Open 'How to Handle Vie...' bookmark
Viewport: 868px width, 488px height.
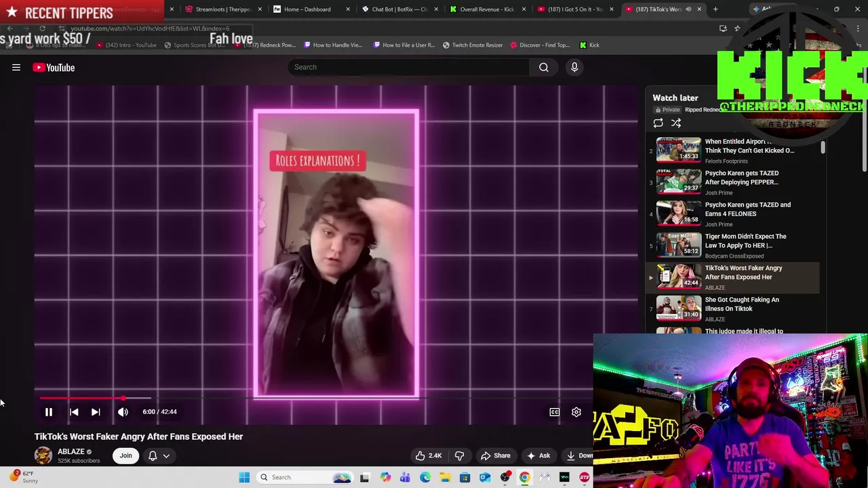pos(333,45)
